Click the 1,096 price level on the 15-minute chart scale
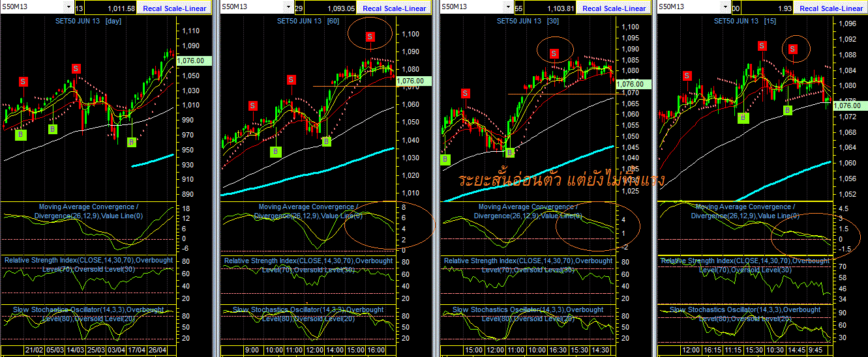The width and height of the screenshot is (868, 357). click(847, 23)
